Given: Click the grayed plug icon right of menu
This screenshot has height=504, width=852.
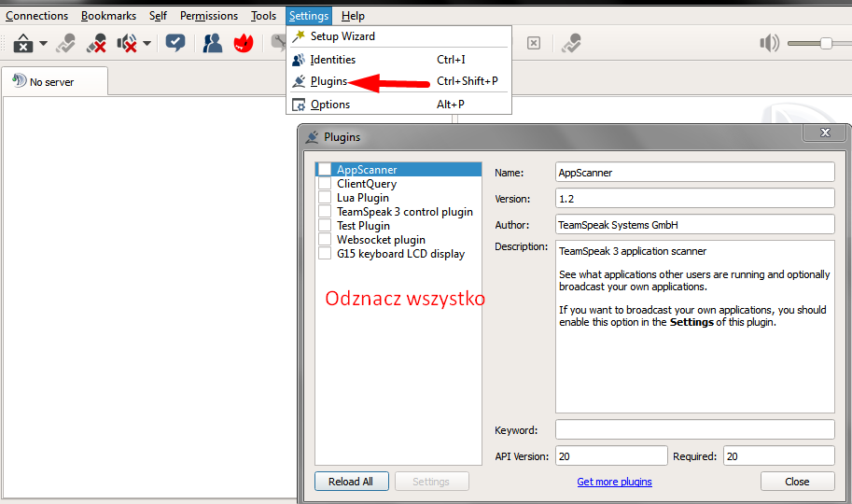Looking at the screenshot, I should coord(572,43).
